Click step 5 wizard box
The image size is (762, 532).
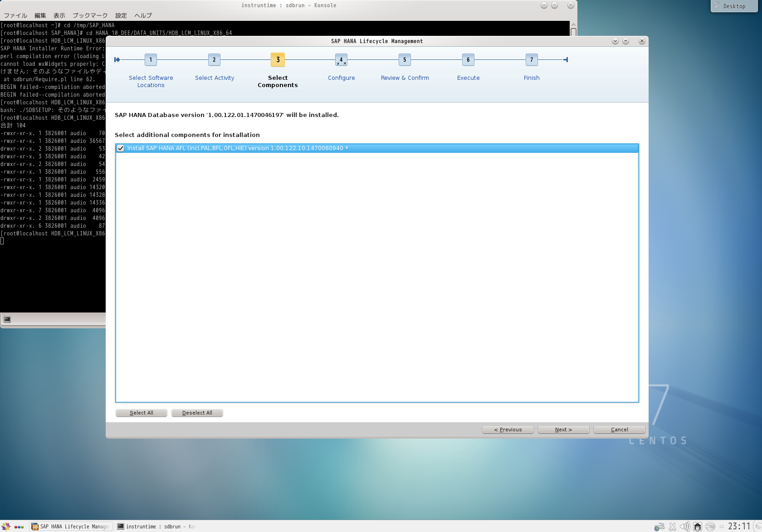pos(405,59)
